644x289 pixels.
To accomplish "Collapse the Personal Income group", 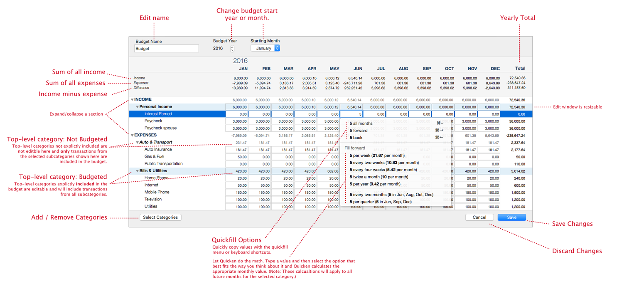I will [138, 107].
